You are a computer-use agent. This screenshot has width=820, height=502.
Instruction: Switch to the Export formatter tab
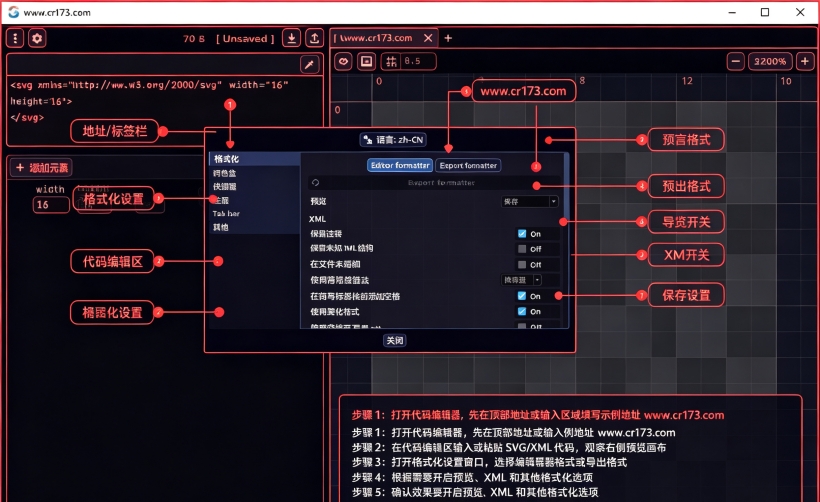[x=468, y=165]
